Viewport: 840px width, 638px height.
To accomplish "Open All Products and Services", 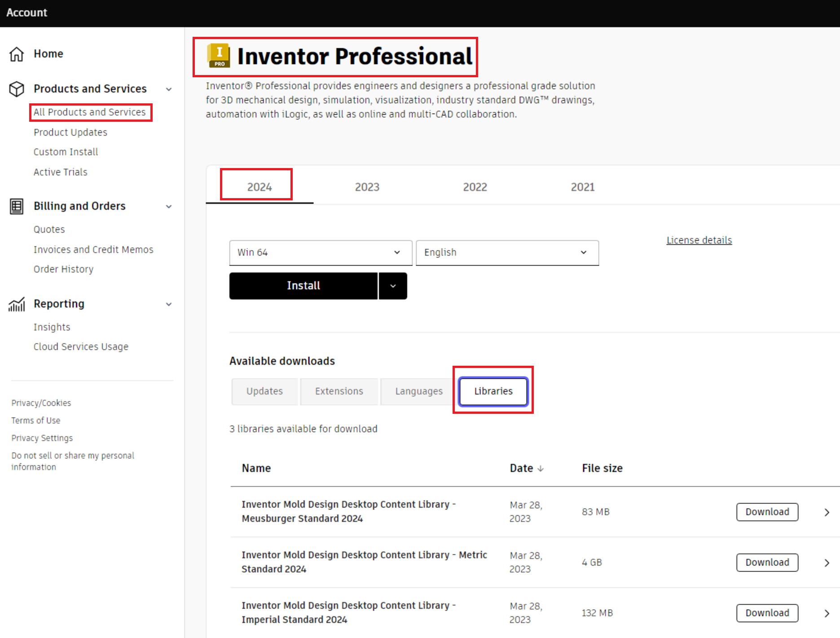I will 90,112.
